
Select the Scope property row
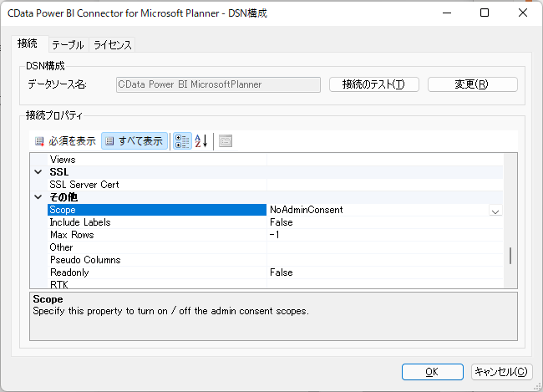[275, 210]
